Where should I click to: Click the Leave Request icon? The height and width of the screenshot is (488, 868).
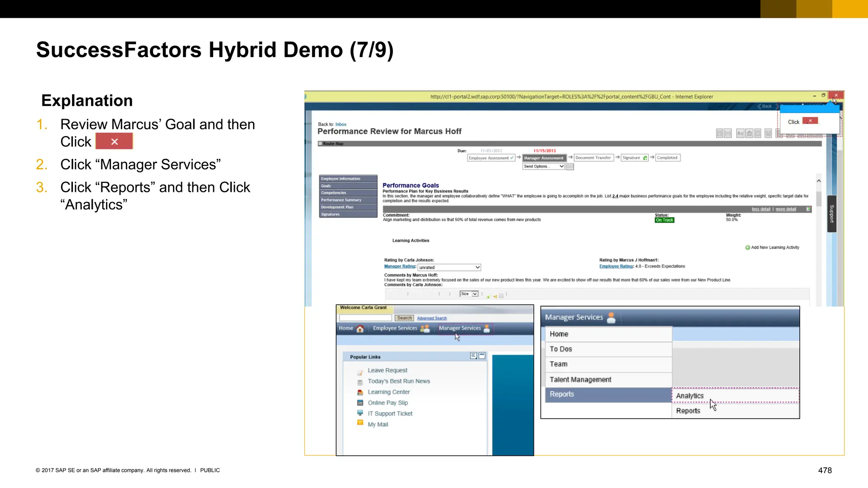360,373
